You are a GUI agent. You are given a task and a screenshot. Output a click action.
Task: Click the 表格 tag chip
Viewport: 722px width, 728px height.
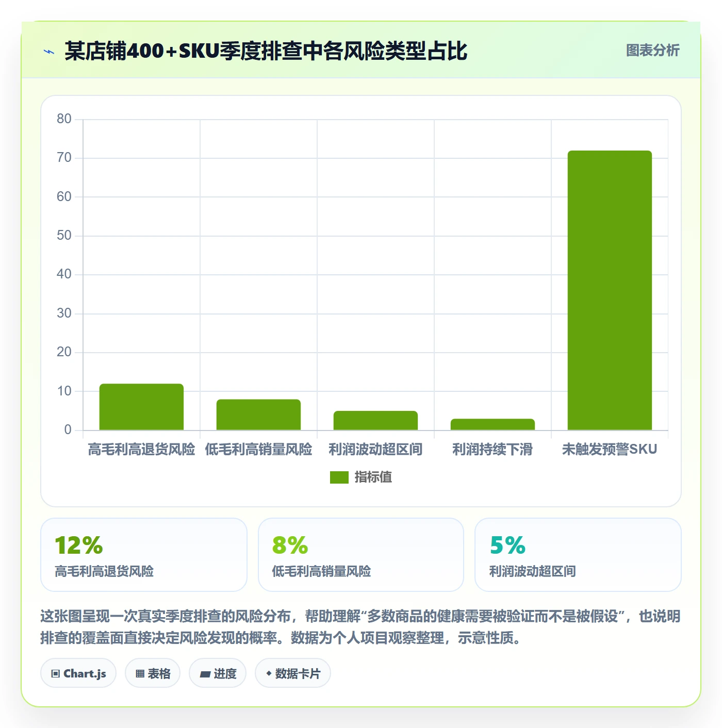click(x=153, y=673)
